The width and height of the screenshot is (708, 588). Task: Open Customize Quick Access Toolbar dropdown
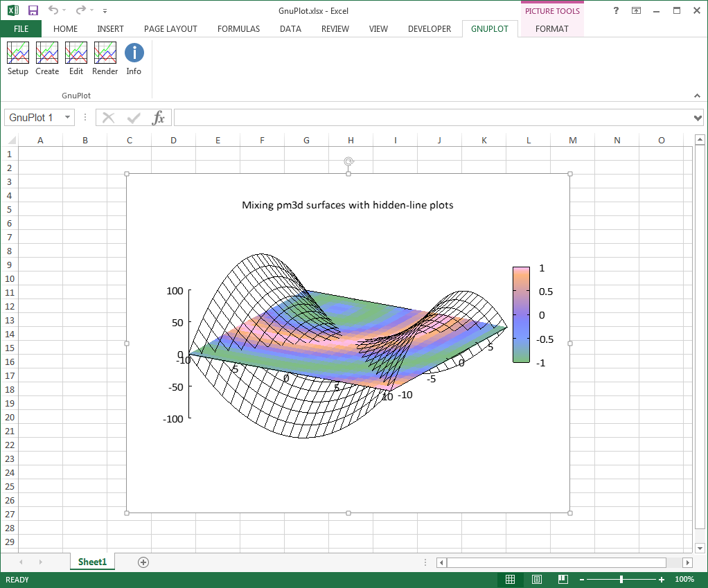point(105,10)
